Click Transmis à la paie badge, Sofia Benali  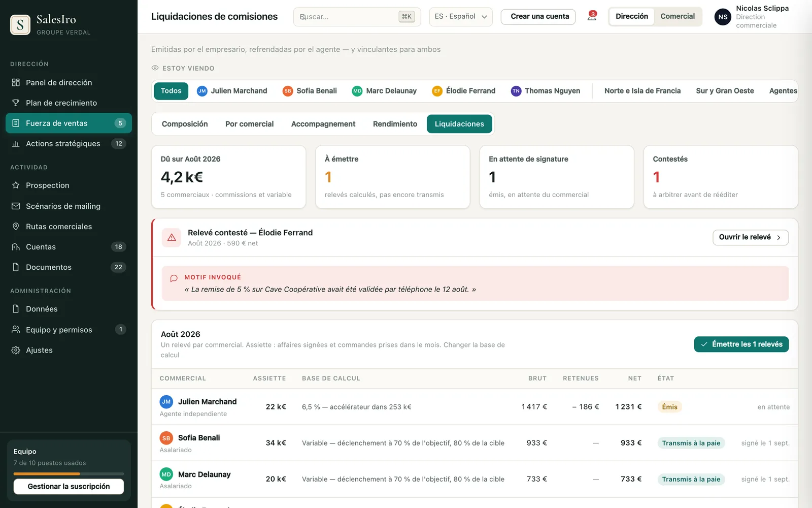691,443
